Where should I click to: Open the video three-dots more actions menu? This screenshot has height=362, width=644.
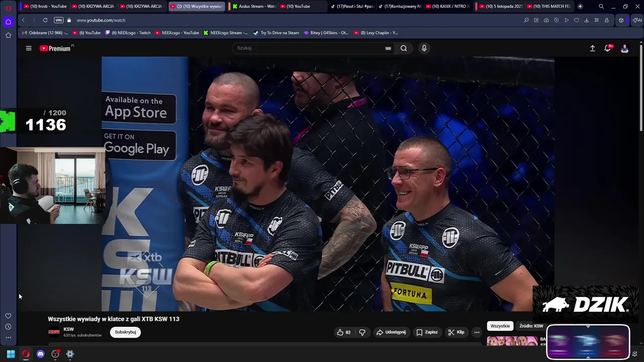coord(477,332)
